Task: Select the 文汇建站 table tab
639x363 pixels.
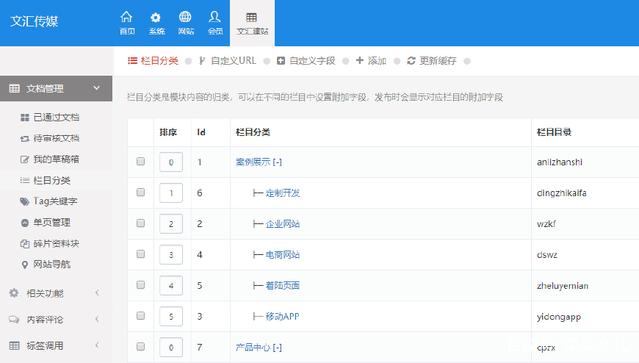Action: click(x=252, y=23)
